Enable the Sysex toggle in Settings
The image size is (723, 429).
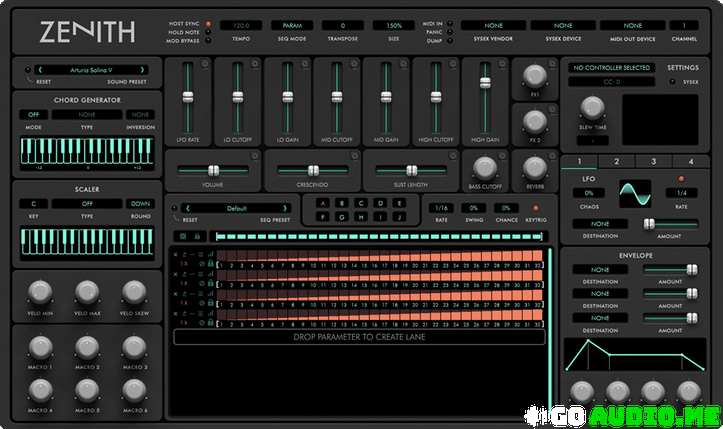(x=673, y=83)
